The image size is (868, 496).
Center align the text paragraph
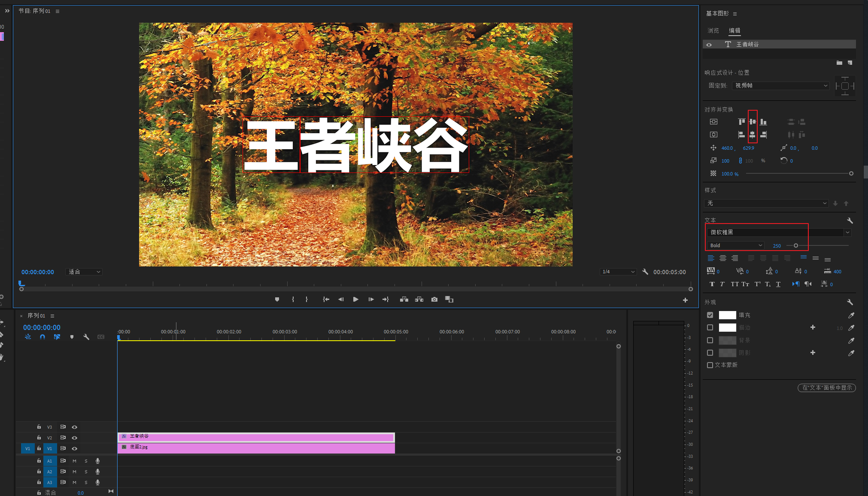(x=723, y=258)
